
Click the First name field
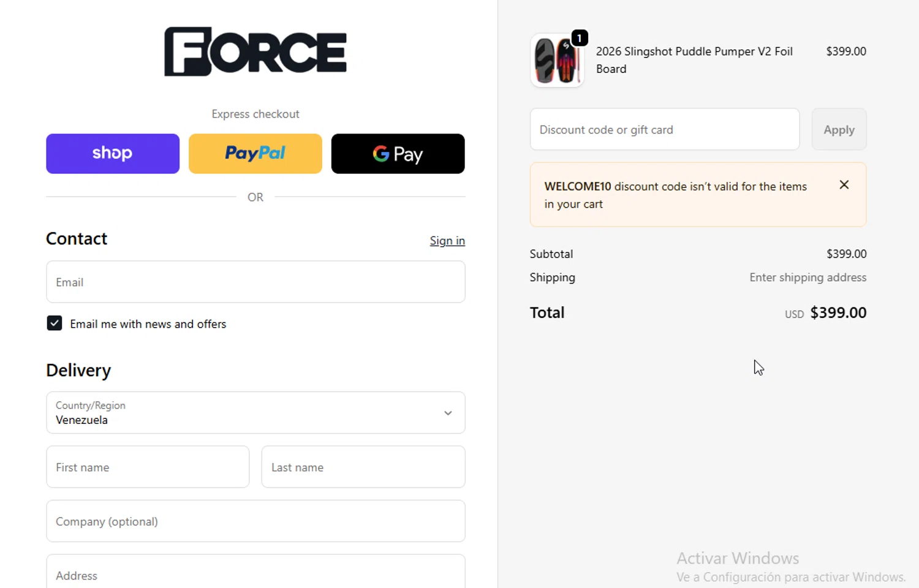(x=148, y=467)
